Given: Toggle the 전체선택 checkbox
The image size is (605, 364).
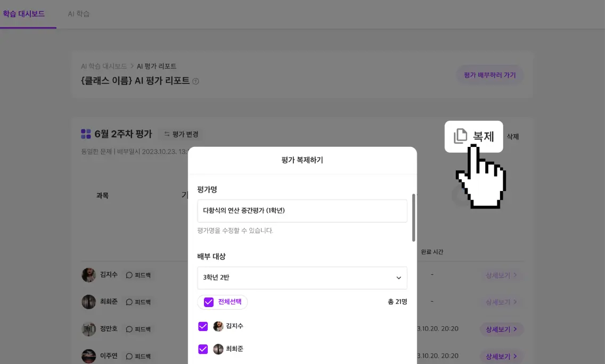Looking at the screenshot, I should tap(209, 302).
